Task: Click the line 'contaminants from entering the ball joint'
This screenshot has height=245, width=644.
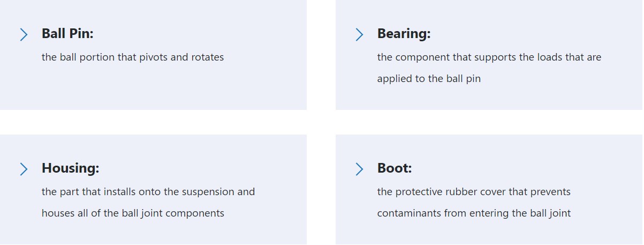Action: tap(474, 213)
